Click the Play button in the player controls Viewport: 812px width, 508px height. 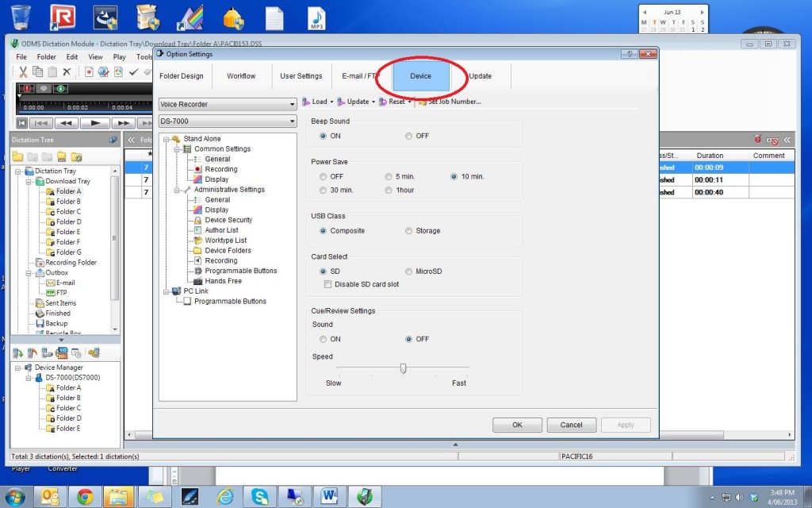pos(95,123)
